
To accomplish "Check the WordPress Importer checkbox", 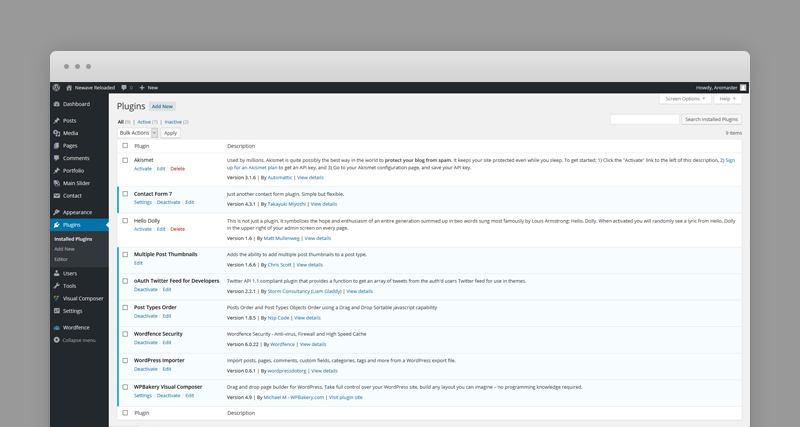I will click(125, 361).
